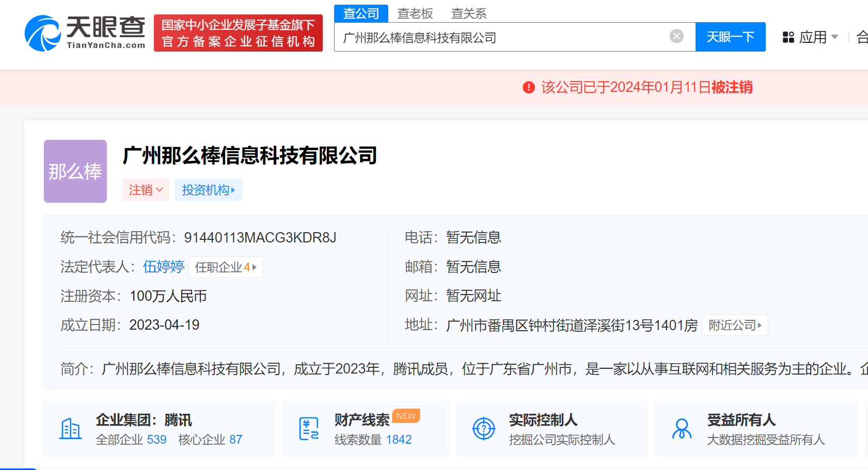Open the 应用 dropdown arrow

pyautogui.click(x=834, y=37)
